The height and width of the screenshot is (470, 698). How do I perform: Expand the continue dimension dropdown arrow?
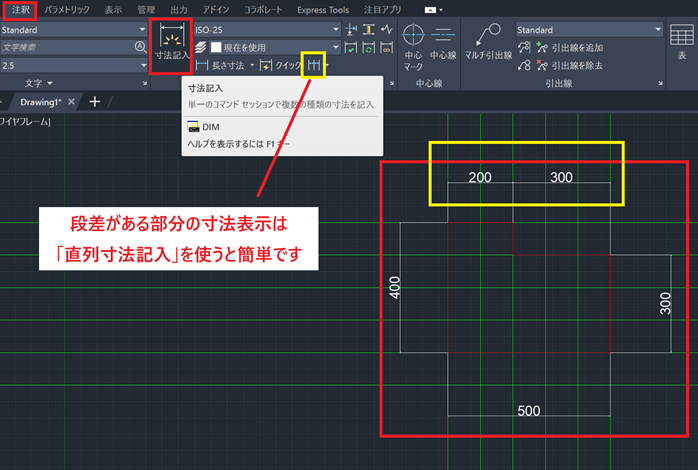point(327,65)
